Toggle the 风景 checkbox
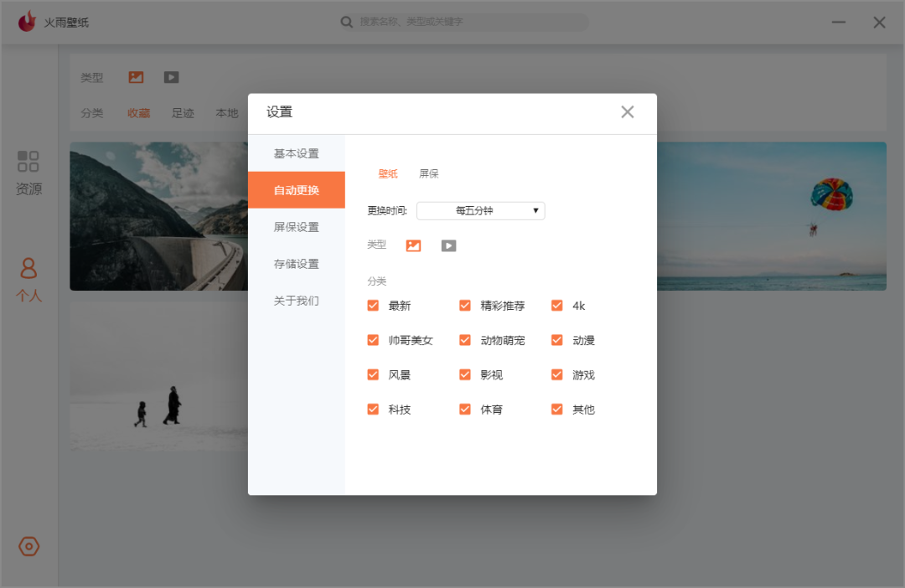 click(x=373, y=374)
